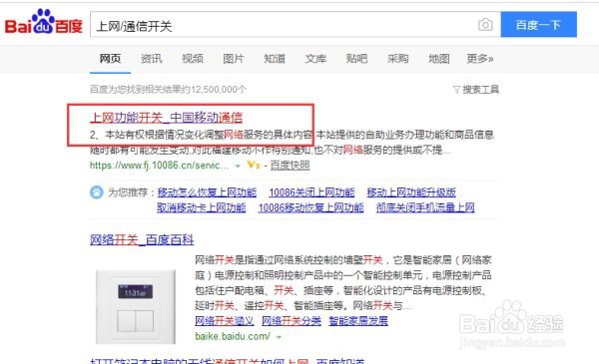Click the network switch thumbnail image
This screenshot has width=599, height=364.
(x=136, y=307)
